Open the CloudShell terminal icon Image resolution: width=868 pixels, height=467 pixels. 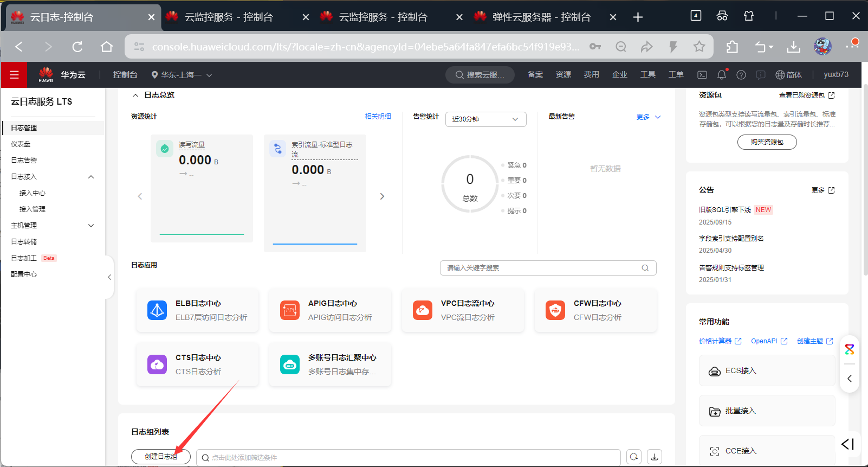point(702,75)
